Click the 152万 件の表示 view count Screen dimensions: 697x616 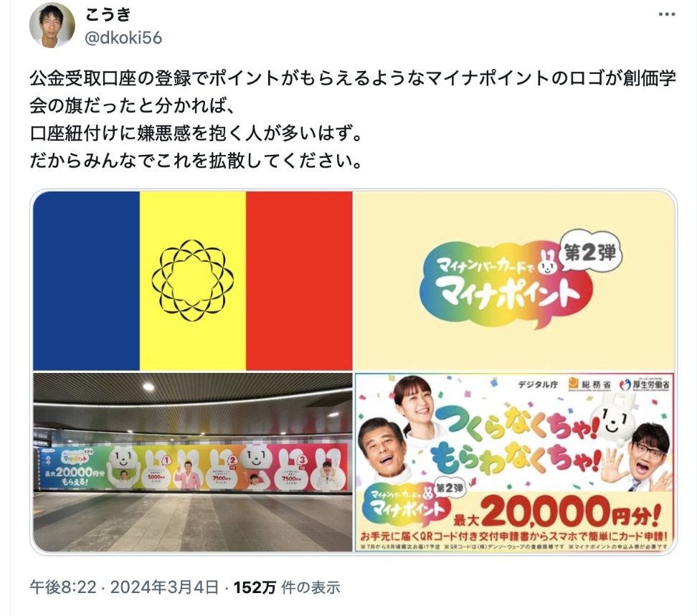tap(287, 587)
